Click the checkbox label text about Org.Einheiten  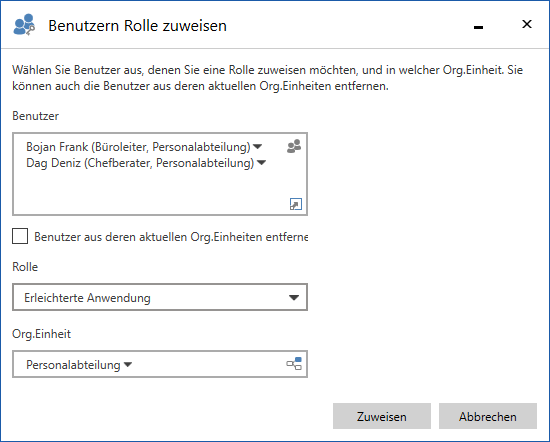tap(171, 237)
